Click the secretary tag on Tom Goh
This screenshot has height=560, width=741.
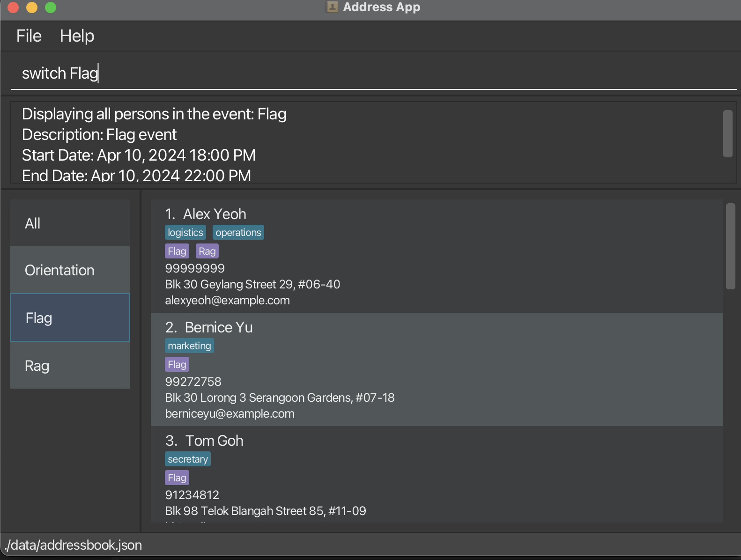[187, 459]
